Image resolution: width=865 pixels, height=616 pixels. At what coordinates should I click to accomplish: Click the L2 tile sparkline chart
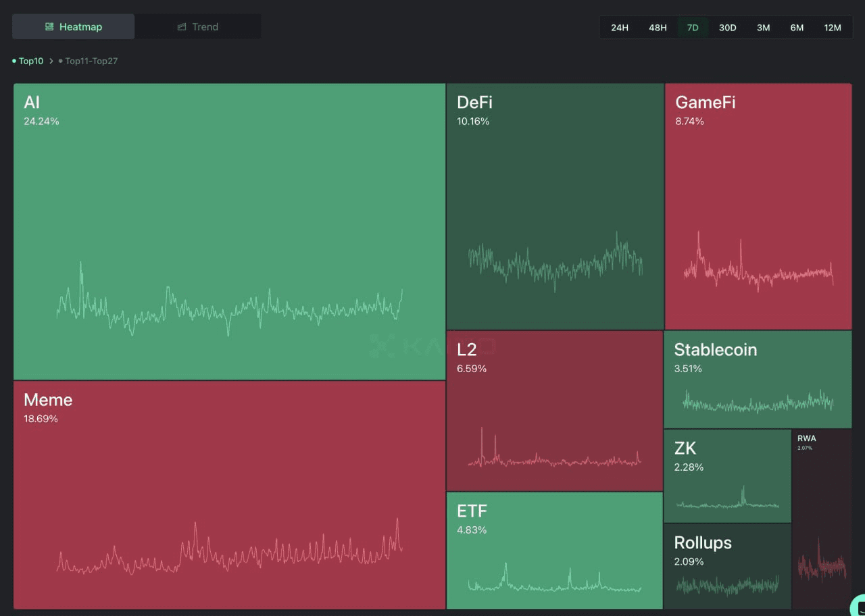point(554,447)
